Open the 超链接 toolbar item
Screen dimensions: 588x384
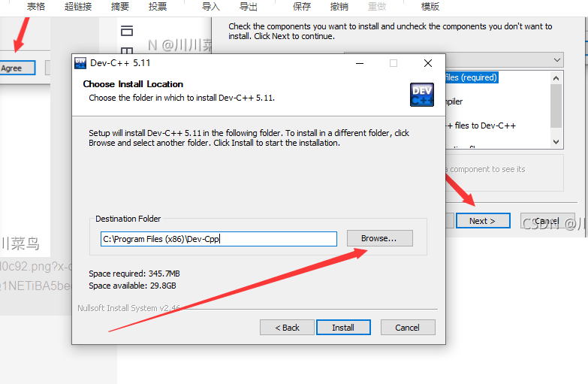pyautogui.click(x=78, y=6)
